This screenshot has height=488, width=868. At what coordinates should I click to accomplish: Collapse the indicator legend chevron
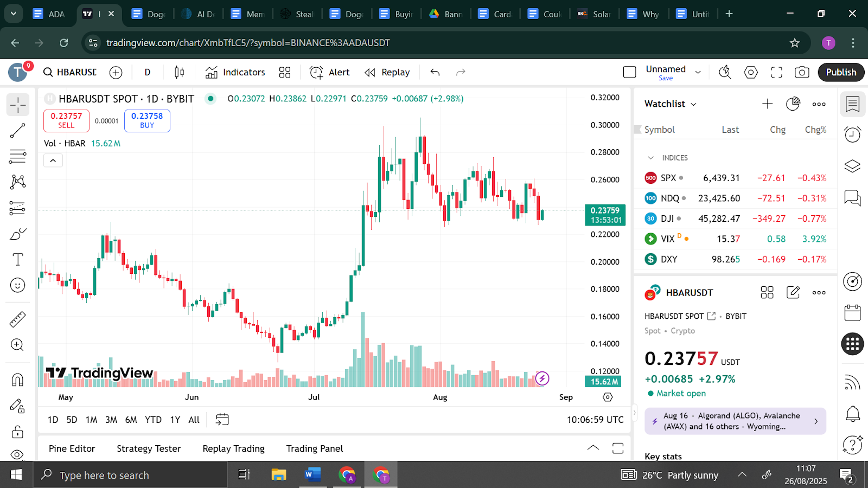[53, 160]
